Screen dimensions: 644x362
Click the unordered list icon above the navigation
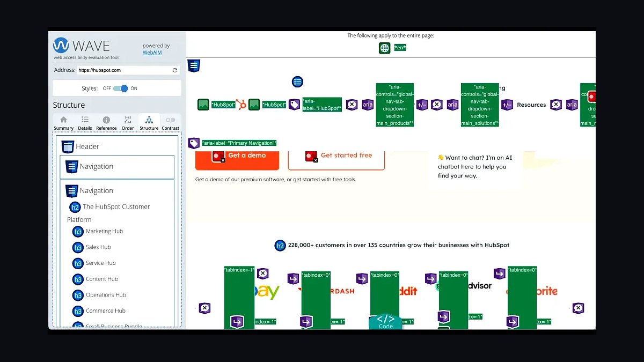pos(298,82)
